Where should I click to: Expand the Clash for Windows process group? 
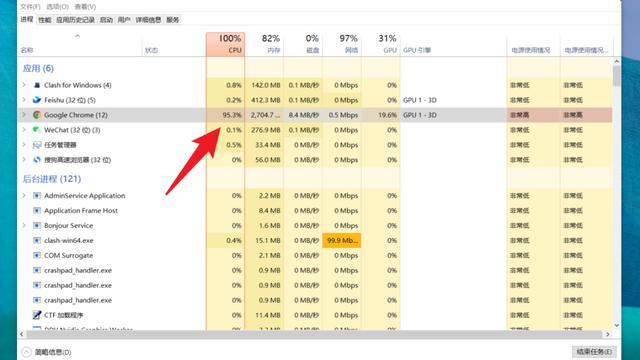(24, 85)
